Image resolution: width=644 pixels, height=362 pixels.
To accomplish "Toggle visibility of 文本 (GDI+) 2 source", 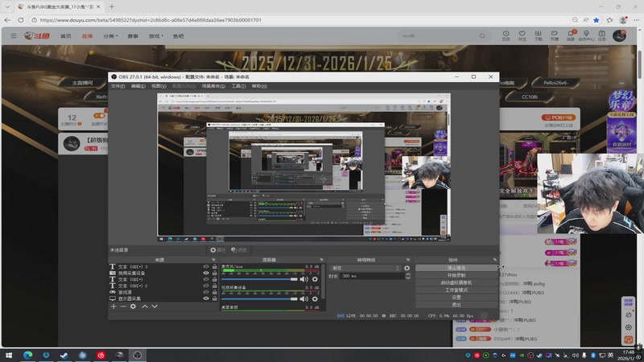I will (206, 286).
